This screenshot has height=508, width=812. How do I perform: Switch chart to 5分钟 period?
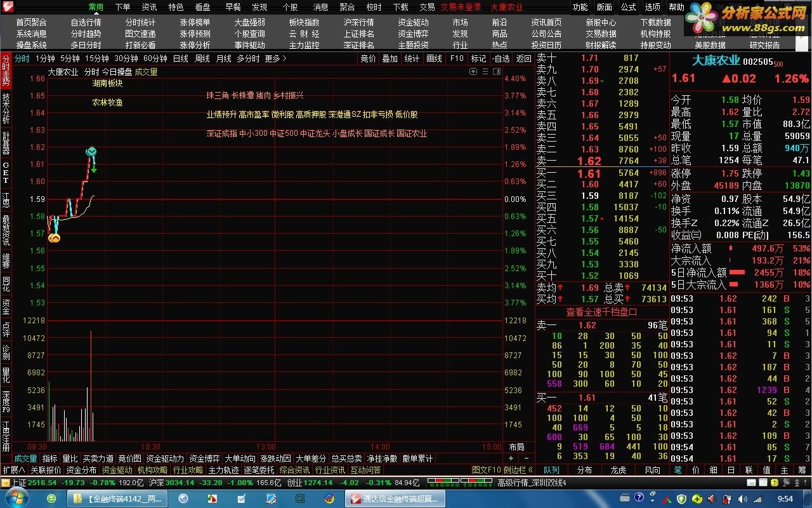point(70,58)
